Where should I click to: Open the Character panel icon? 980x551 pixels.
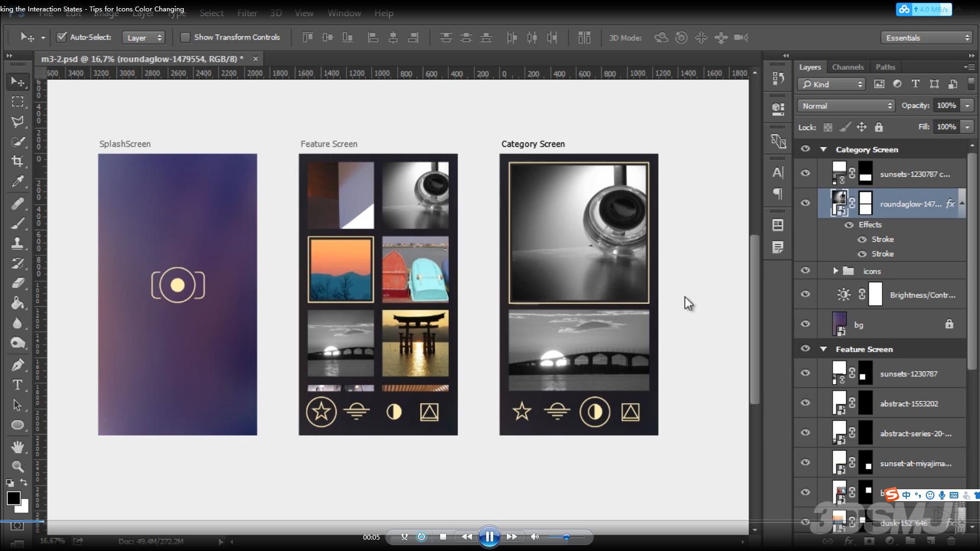coord(778,172)
